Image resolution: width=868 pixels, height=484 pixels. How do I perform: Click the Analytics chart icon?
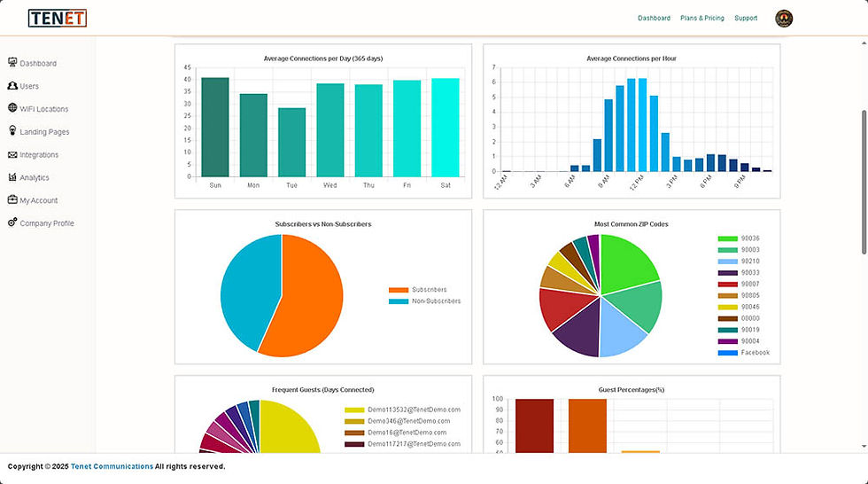[12, 177]
